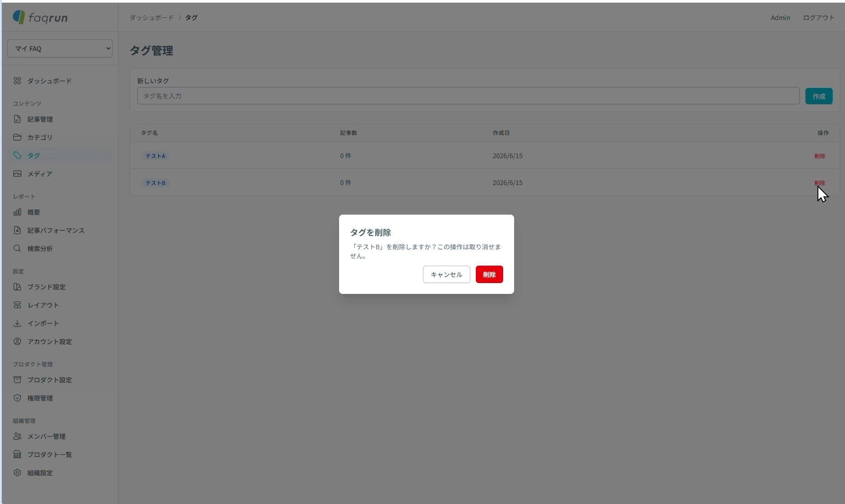The width and height of the screenshot is (845, 504).
Task: Click the タグ名 column header
Action: 149,133
